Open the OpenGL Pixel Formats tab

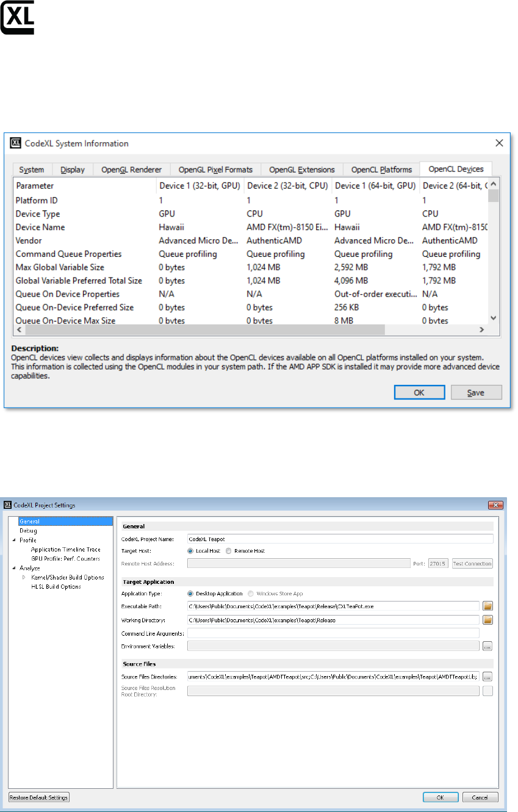coord(215,170)
